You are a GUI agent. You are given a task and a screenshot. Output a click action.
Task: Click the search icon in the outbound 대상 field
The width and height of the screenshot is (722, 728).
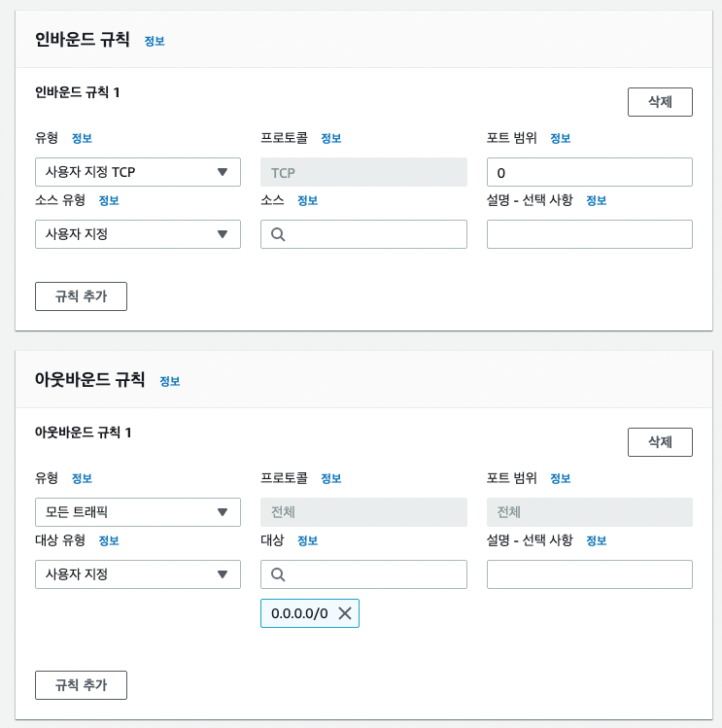pyautogui.click(x=278, y=574)
